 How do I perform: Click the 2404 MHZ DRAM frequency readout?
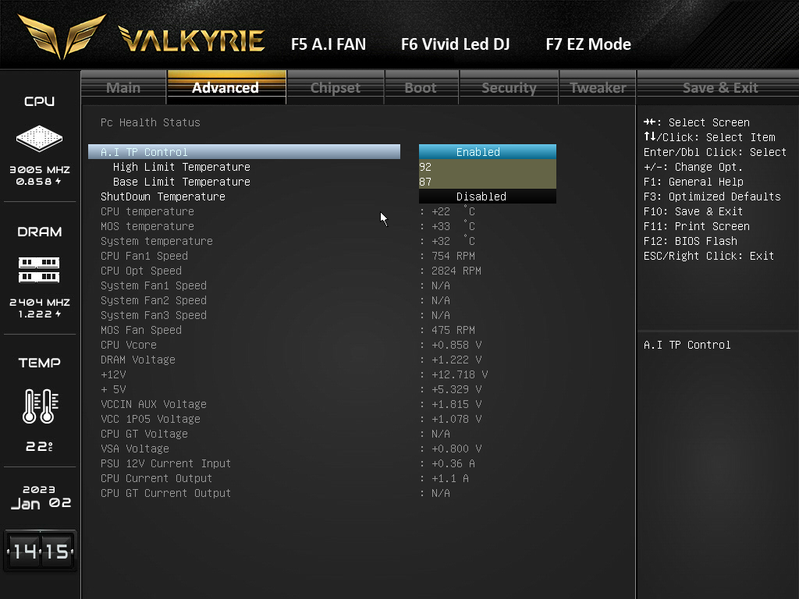click(x=39, y=302)
